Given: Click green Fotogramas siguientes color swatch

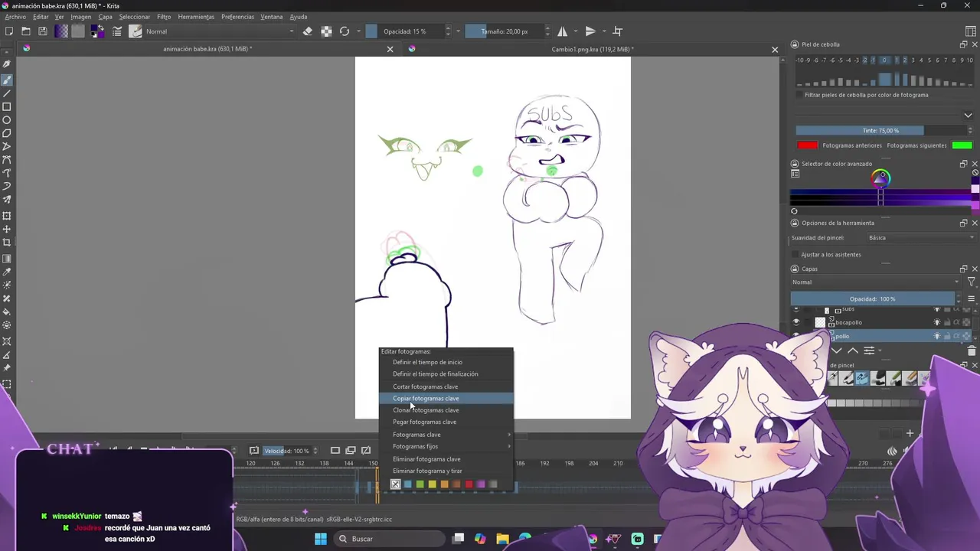Looking at the screenshot, I should [962, 145].
